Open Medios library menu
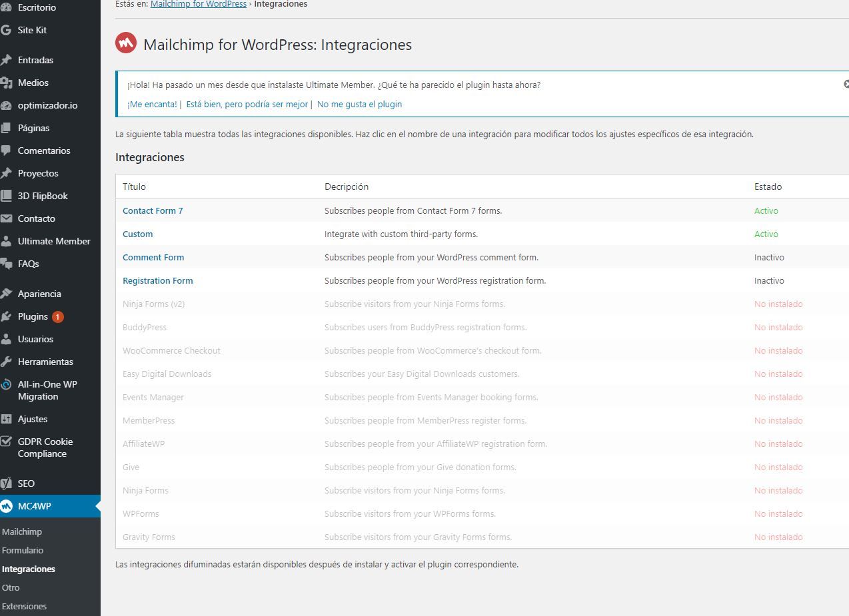 coord(33,83)
